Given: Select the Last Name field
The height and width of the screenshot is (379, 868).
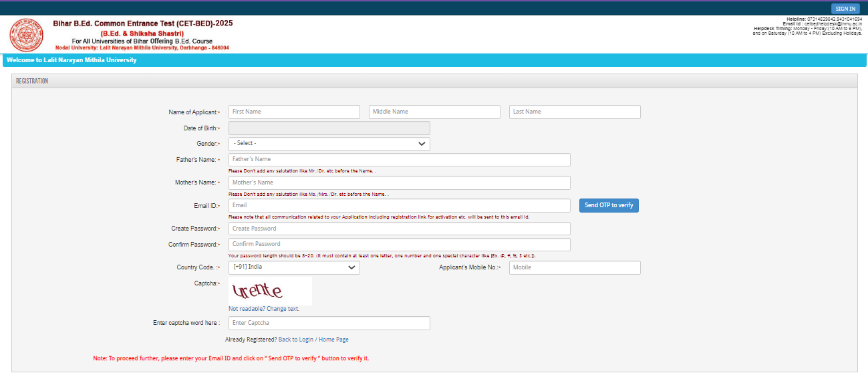Looking at the screenshot, I should click(575, 112).
